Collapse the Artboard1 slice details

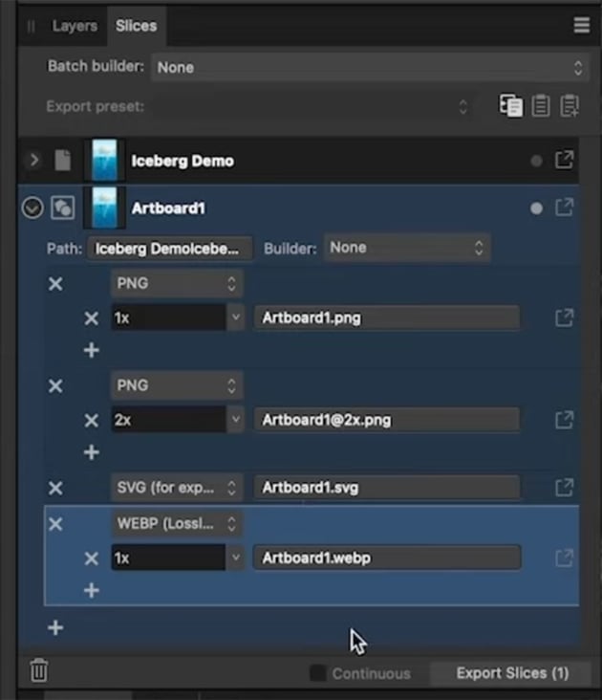tap(32, 208)
